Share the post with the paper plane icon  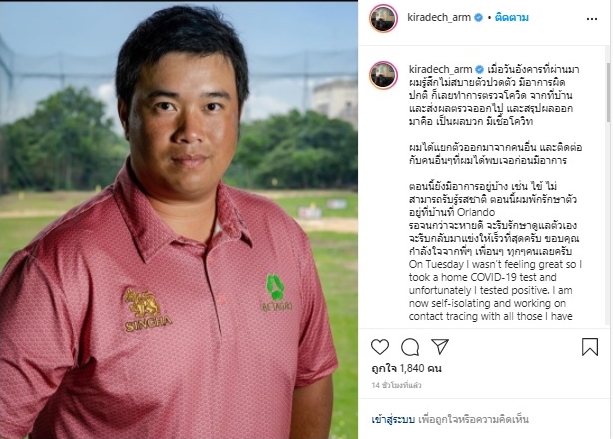click(440, 346)
